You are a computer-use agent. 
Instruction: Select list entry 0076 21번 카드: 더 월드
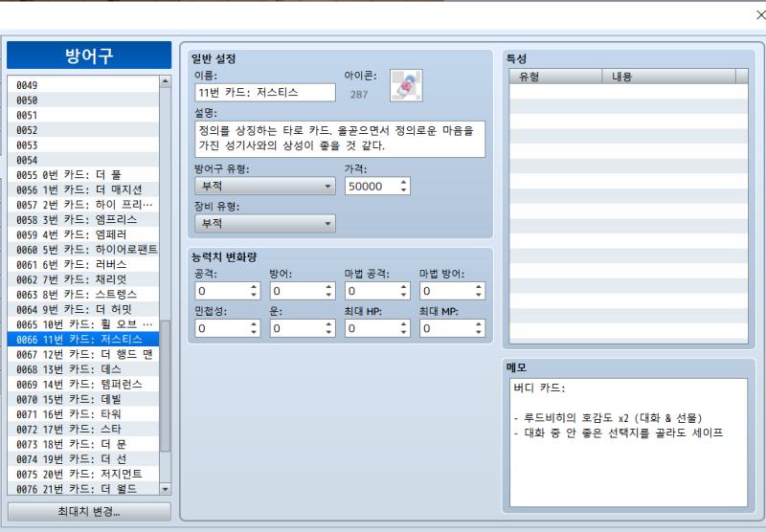83,489
